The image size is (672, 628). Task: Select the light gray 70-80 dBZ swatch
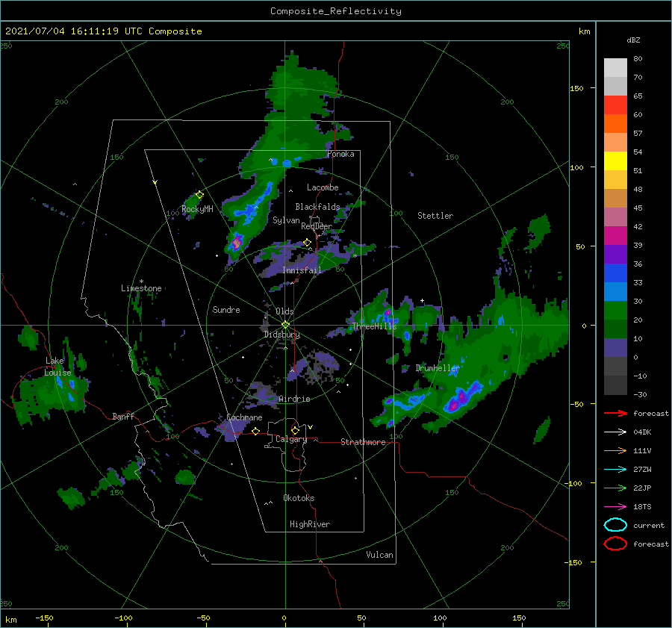pyautogui.click(x=615, y=68)
